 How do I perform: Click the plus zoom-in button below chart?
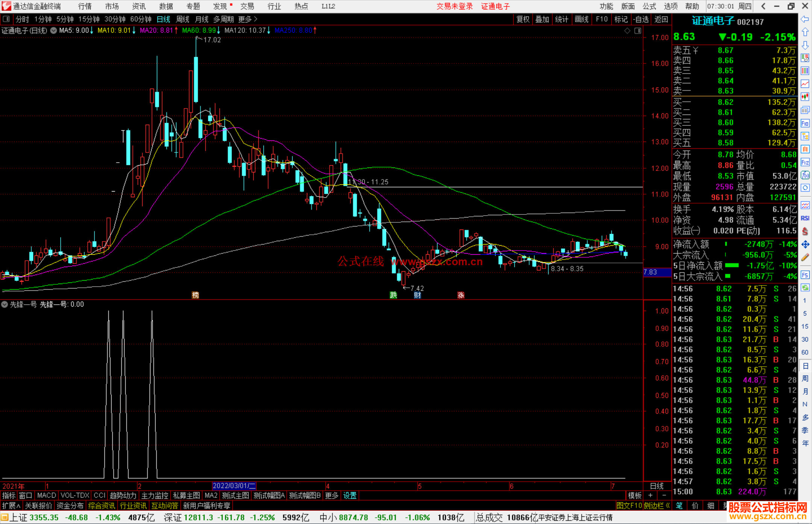pyautogui.click(x=650, y=495)
